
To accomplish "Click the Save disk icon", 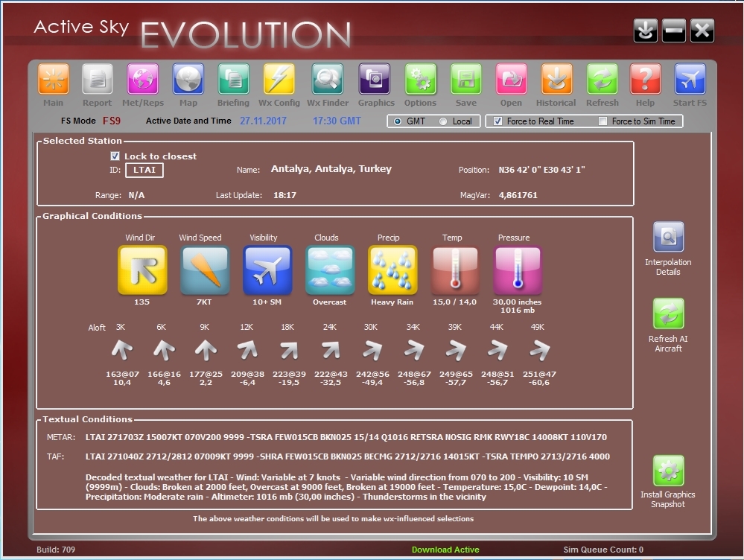I will [466, 79].
